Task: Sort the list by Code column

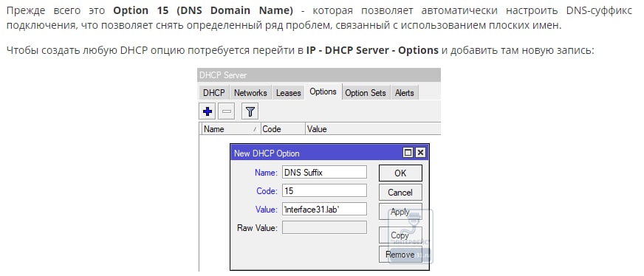Action: 283,128
